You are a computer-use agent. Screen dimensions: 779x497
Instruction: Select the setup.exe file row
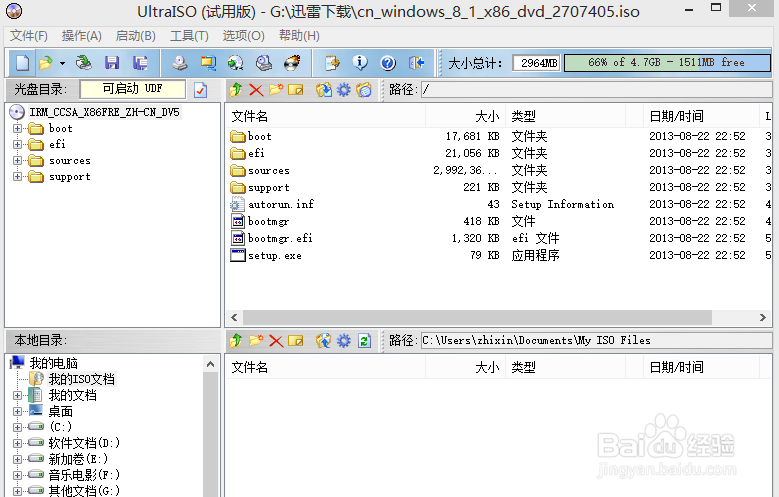point(274,255)
